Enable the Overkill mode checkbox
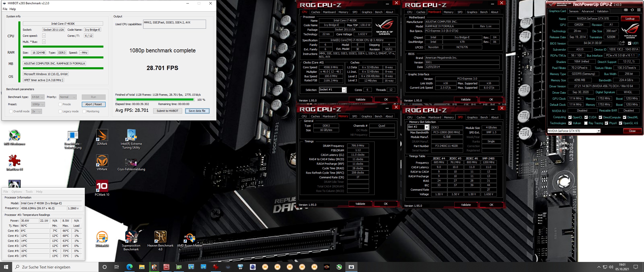The image size is (644, 272). (11, 111)
